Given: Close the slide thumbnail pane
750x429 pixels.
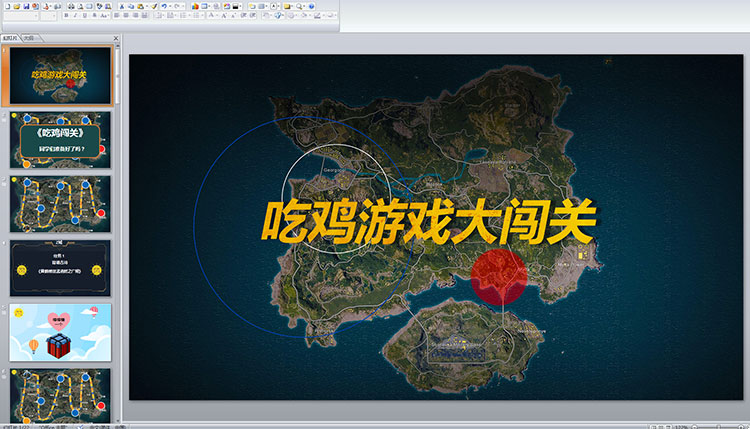Looking at the screenshot, I should click(x=116, y=38).
